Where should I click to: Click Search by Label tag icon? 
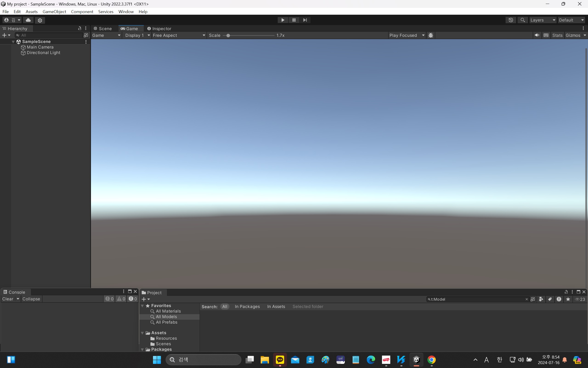(550, 299)
